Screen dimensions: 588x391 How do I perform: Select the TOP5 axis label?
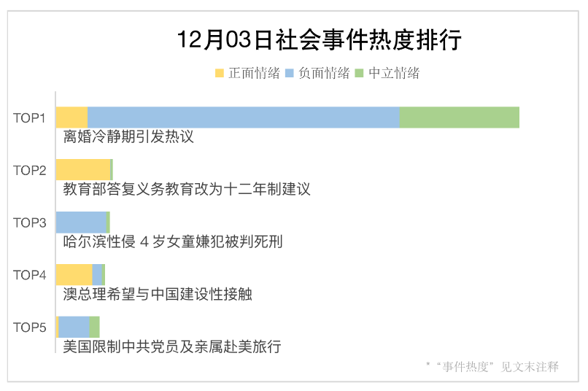coord(30,328)
